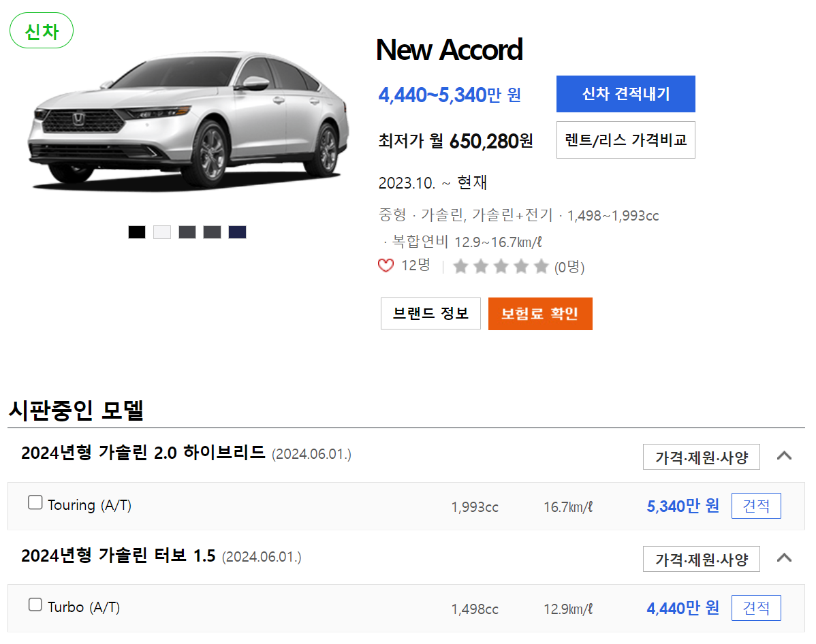Click the Touring (A/T) trim name
Screen dimensions: 816x644
coord(89,505)
